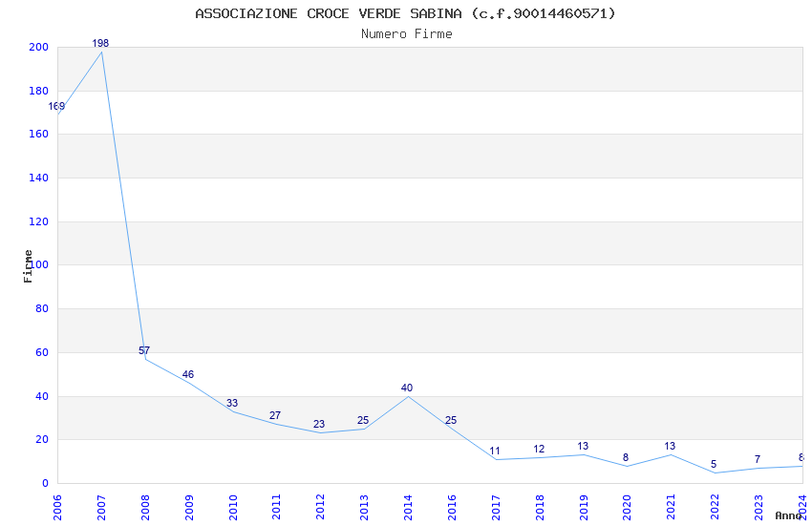Click the x-axis year label 2022
The width and height of the screenshot is (812, 525).
click(716, 508)
